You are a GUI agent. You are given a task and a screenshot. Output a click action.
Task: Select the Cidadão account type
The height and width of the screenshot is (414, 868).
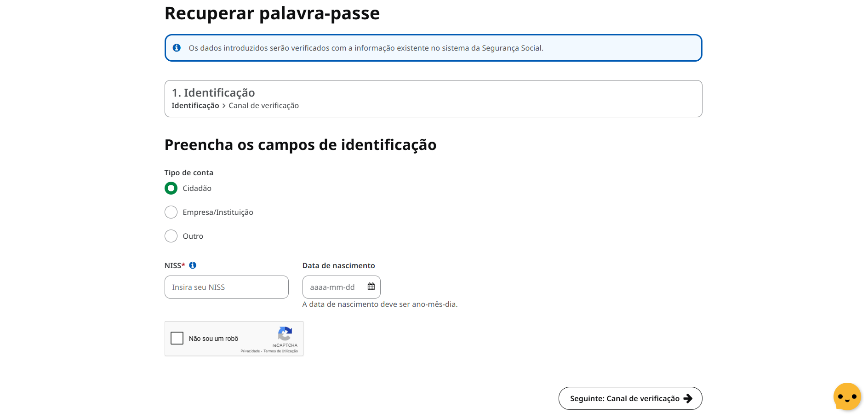[171, 188]
